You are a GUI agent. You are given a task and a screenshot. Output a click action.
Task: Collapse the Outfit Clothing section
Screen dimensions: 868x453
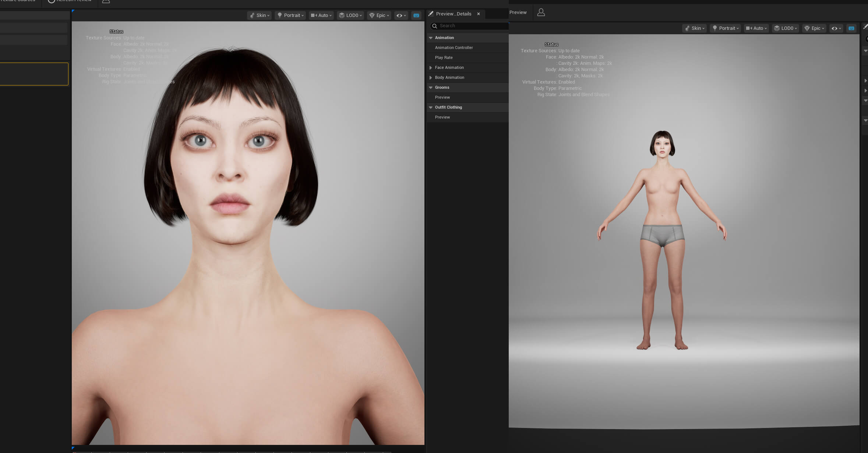tap(431, 107)
